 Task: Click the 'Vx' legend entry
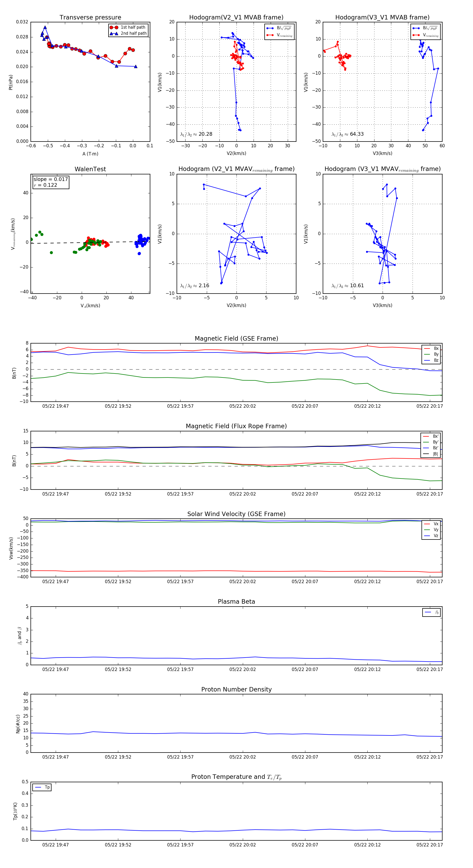pyautogui.click(x=431, y=524)
